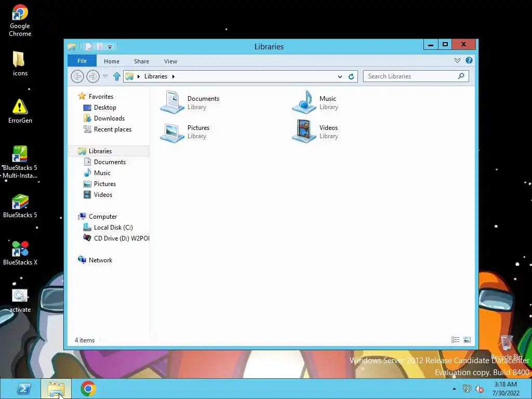The height and width of the screenshot is (399, 532).
Task: Select the BlueStacks 5 desktop shortcut
Action: tap(20, 206)
